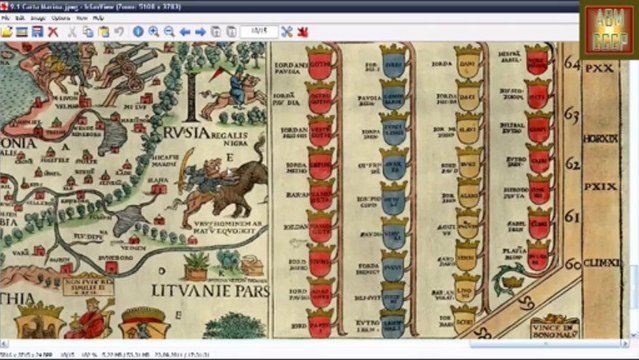Click the latitude number 62 on the map
The height and width of the screenshot is (360, 639).
(573, 163)
